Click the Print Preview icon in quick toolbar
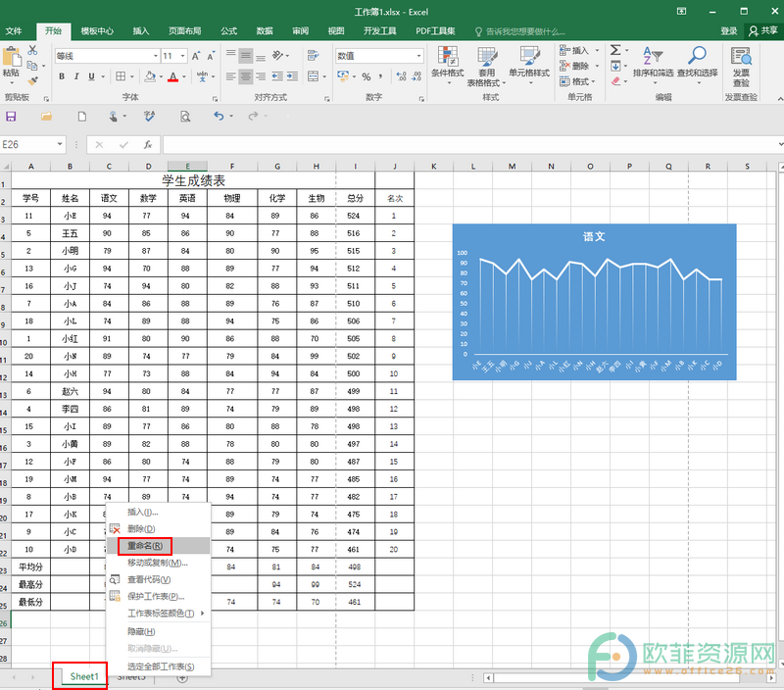784x690 pixels. click(185, 117)
